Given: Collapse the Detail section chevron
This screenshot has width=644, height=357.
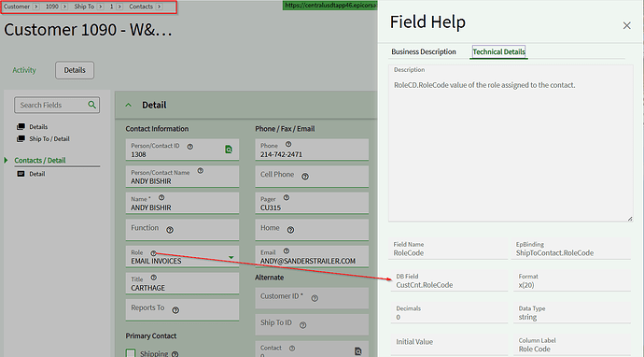Looking at the screenshot, I should pos(129,106).
